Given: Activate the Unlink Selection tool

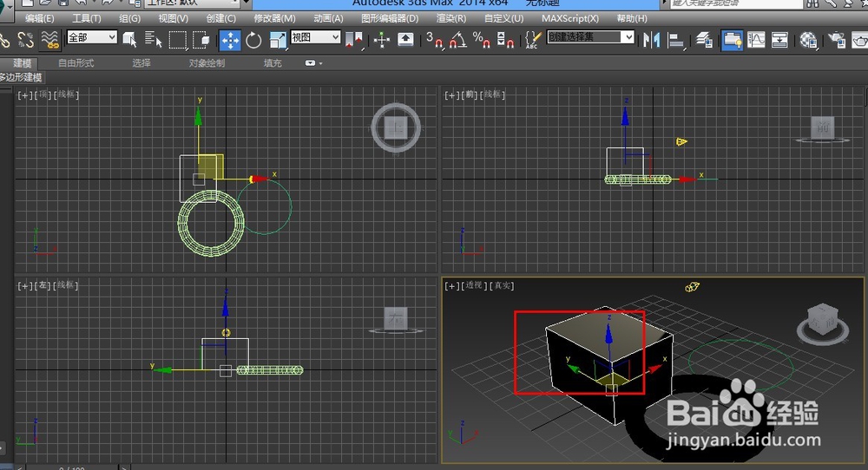Looking at the screenshot, I should (x=25, y=40).
